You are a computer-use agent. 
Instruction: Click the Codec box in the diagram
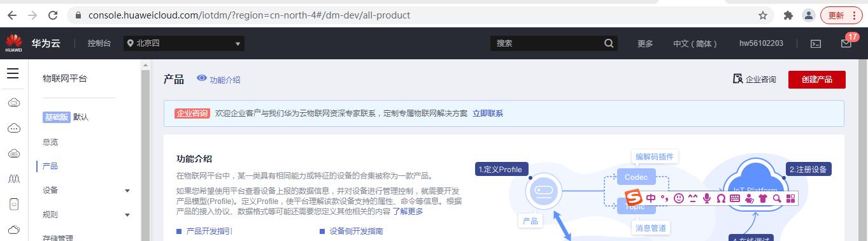point(636,177)
